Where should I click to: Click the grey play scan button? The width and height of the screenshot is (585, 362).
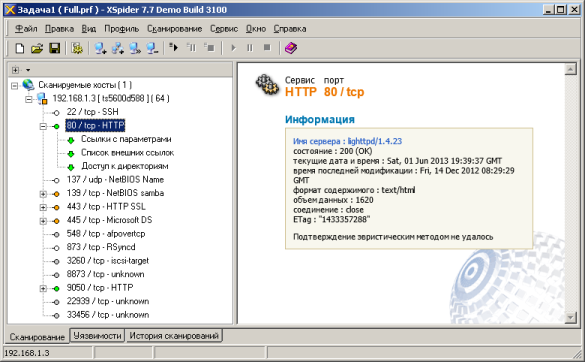pyautogui.click(x=234, y=48)
